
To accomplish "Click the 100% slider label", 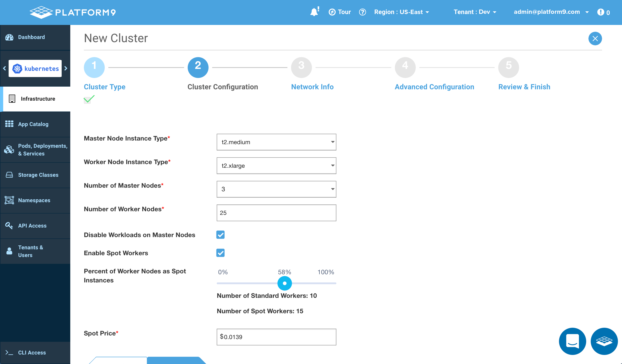I will (326, 272).
